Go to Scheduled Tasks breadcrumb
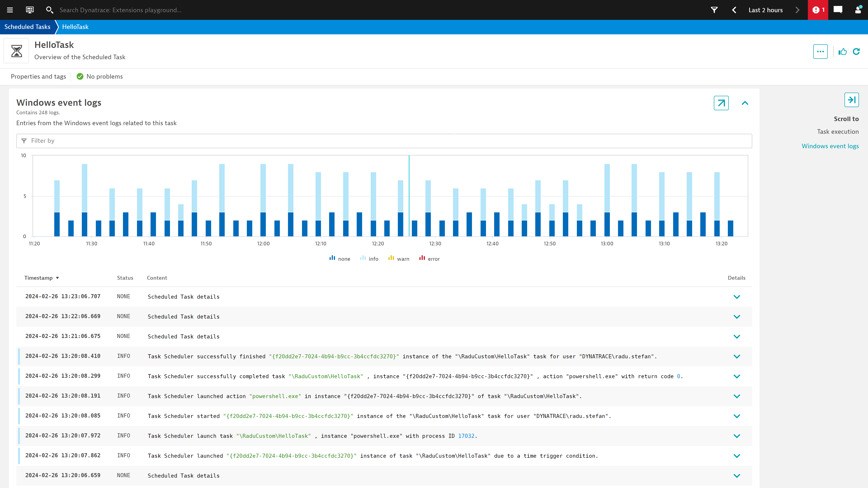This screenshot has height=488, width=868. (x=27, y=27)
